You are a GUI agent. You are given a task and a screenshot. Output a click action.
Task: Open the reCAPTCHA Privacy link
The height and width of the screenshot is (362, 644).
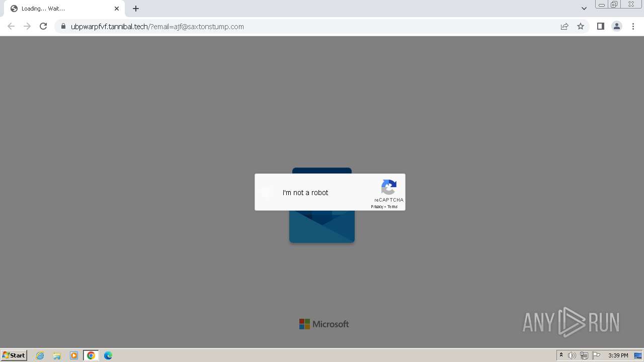click(x=377, y=207)
